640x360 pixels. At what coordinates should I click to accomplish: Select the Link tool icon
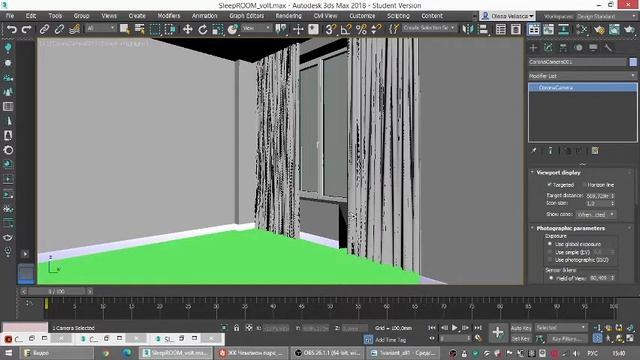(x=44, y=29)
